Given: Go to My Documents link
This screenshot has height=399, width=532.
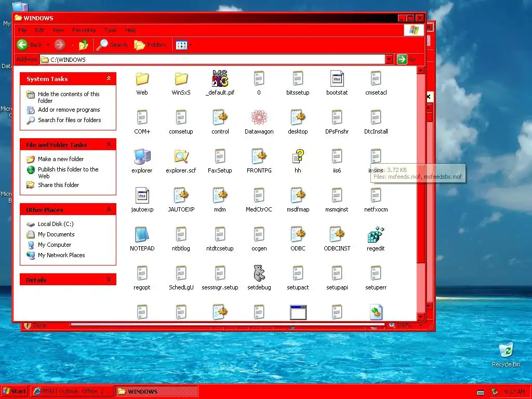Looking at the screenshot, I should [x=56, y=234].
